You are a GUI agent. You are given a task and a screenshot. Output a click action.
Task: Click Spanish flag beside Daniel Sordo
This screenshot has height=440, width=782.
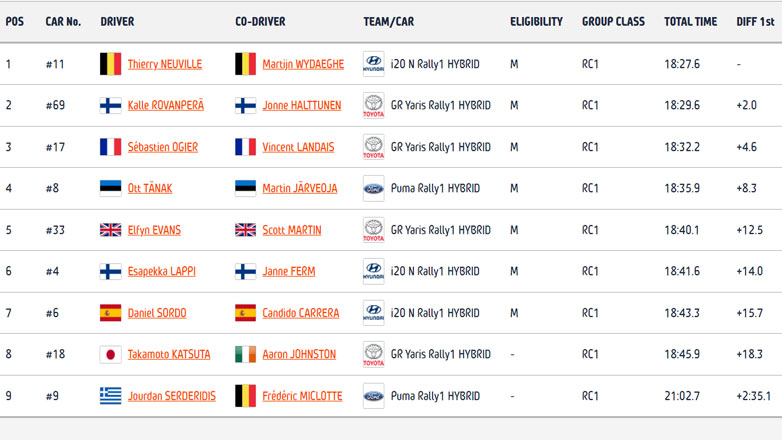tap(110, 313)
